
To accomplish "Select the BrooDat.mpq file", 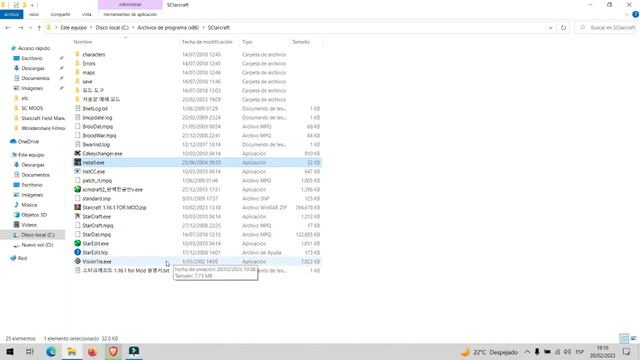I will point(97,127).
